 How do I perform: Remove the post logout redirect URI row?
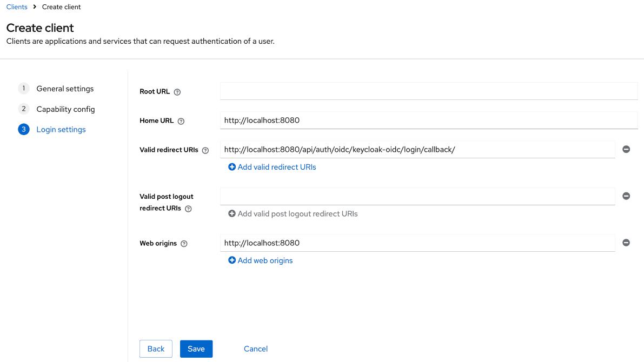626,196
